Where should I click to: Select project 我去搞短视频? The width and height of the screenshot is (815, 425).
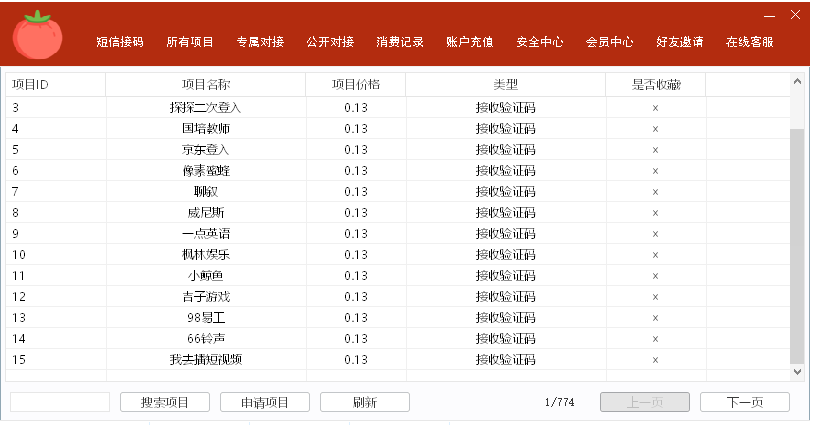pyautogui.click(x=206, y=360)
